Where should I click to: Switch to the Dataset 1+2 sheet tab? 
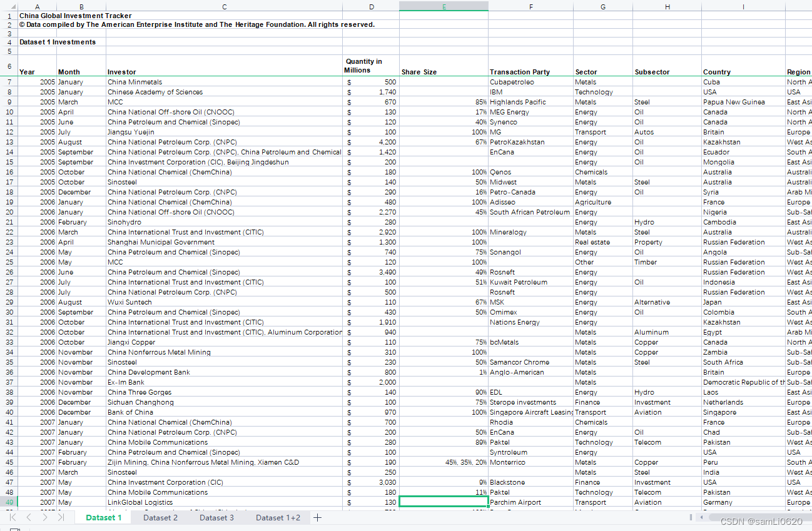(278, 517)
